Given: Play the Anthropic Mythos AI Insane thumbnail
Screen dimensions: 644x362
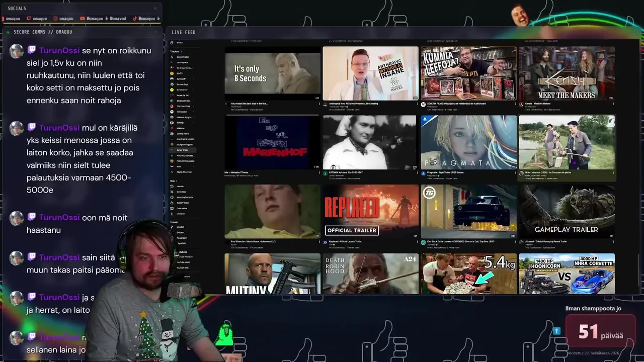Looking at the screenshot, I should click(x=370, y=73).
